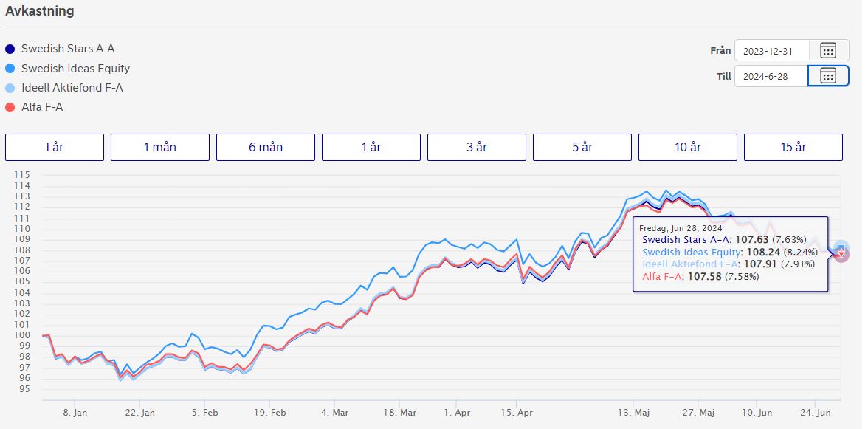Open the calendar picker for Från date

click(828, 50)
